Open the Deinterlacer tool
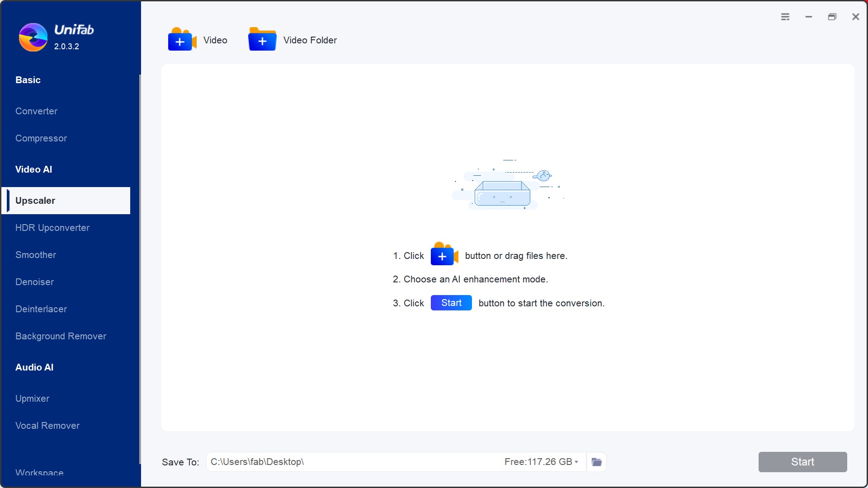This screenshot has width=868, height=488. pos(41,309)
